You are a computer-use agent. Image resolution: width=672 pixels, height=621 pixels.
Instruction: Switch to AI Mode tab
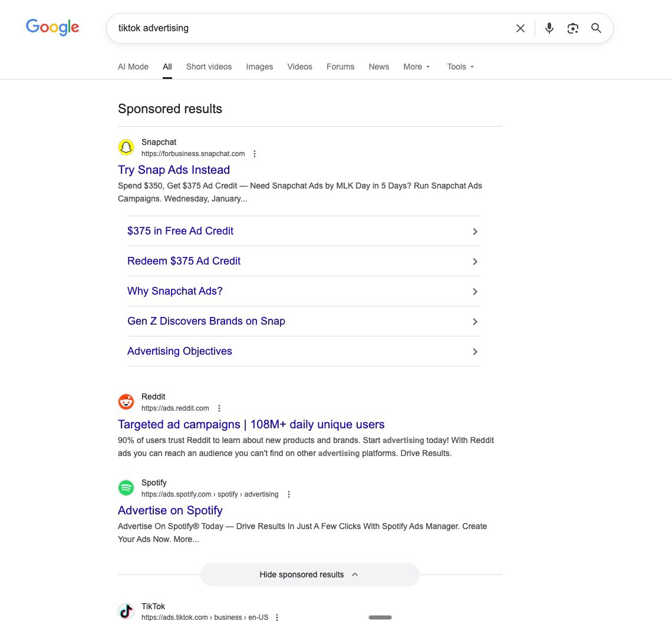click(x=133, y=67)
